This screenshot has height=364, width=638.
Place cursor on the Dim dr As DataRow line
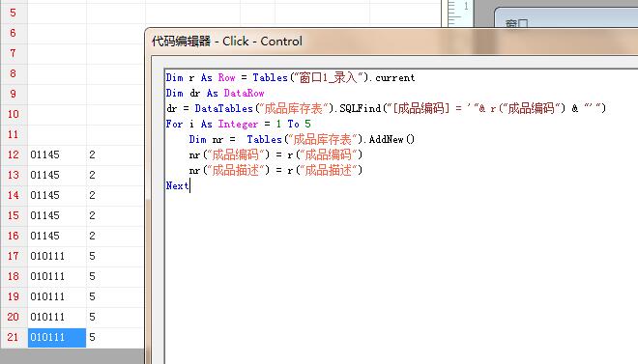[215, 93]
